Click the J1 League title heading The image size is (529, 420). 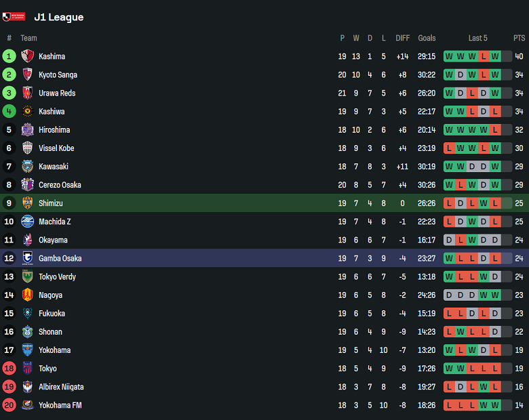click(59, 17)
